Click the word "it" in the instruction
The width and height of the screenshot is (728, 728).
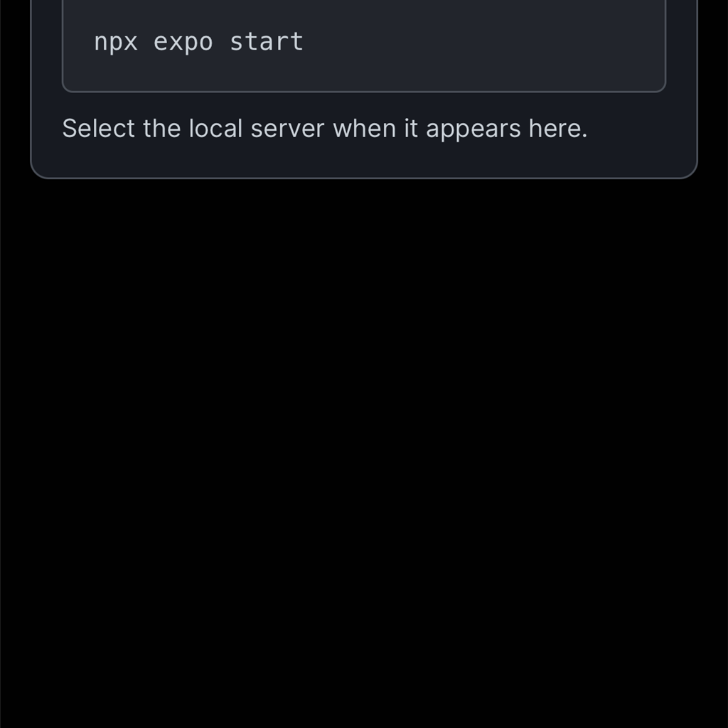411,128
